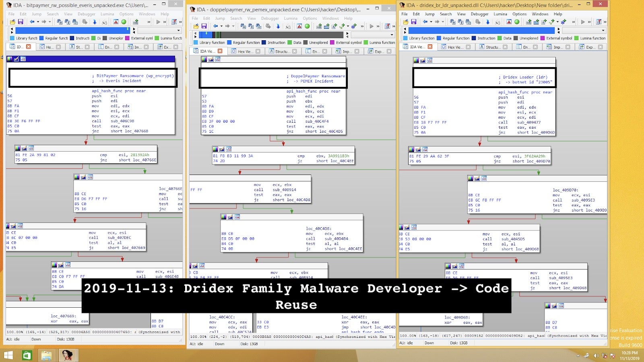The image size is (644, 362).
Task: Click the red warning triangle in the doppelpaymer toolbar
Action: 299,26
